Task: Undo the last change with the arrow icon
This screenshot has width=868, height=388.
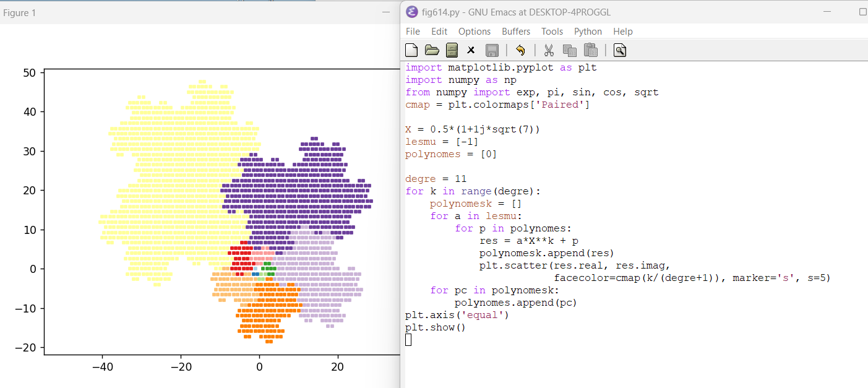Action: click(x=520, y=50)
